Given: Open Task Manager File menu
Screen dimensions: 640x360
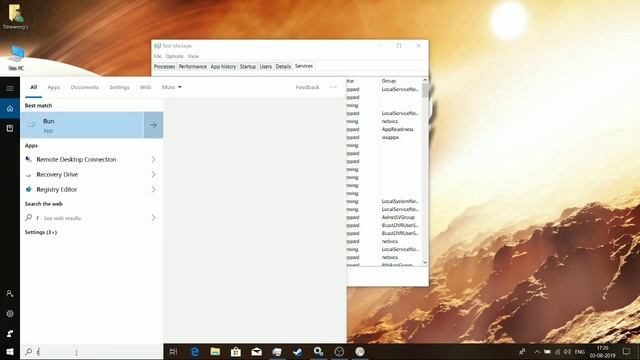Looking at the screenshot, I should click(x=158, y=56).
